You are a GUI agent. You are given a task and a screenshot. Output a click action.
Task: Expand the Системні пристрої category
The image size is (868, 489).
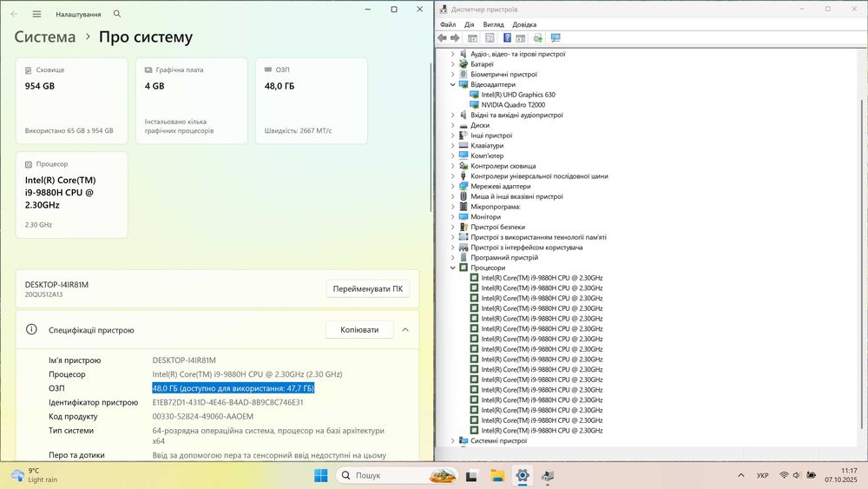453,441
